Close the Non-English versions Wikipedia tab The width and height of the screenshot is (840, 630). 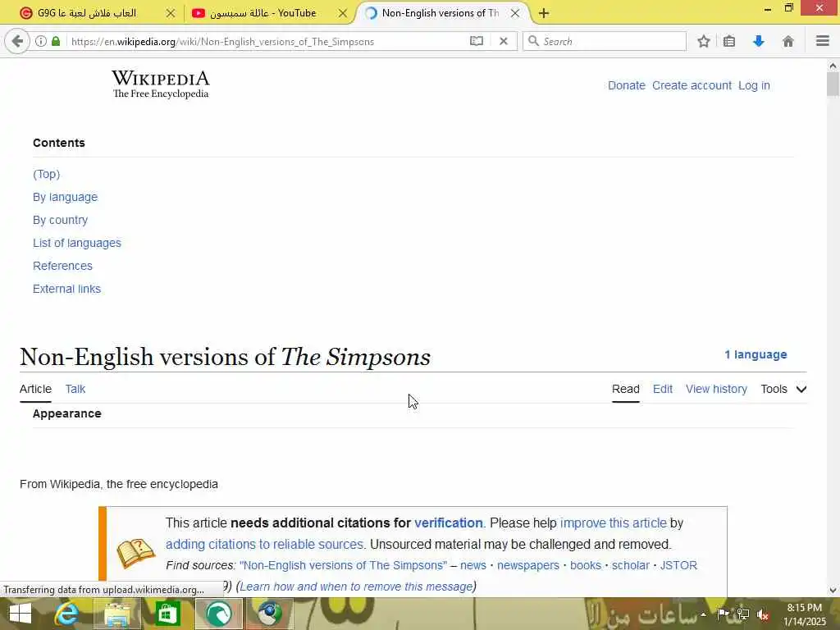(x=515, y=13)
